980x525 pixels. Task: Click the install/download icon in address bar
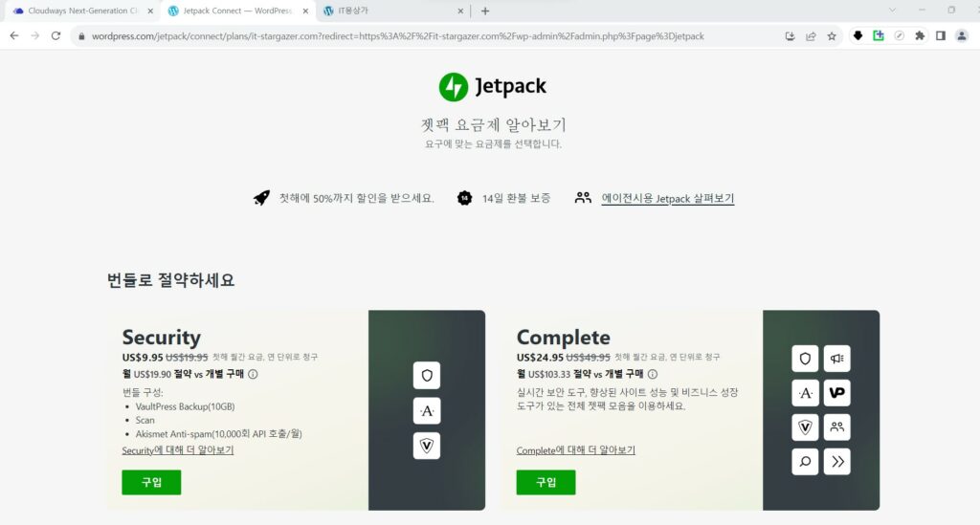pos(790,36)
